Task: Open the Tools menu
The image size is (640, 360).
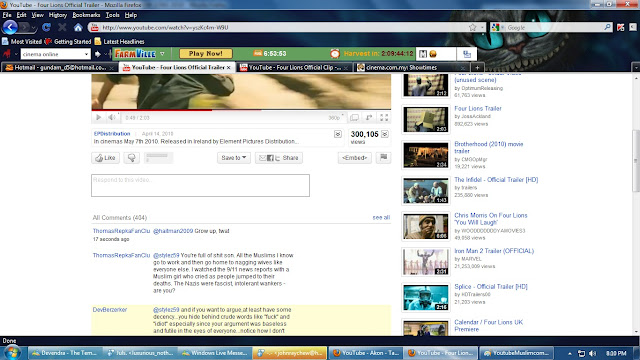Action: click(112, 15)
